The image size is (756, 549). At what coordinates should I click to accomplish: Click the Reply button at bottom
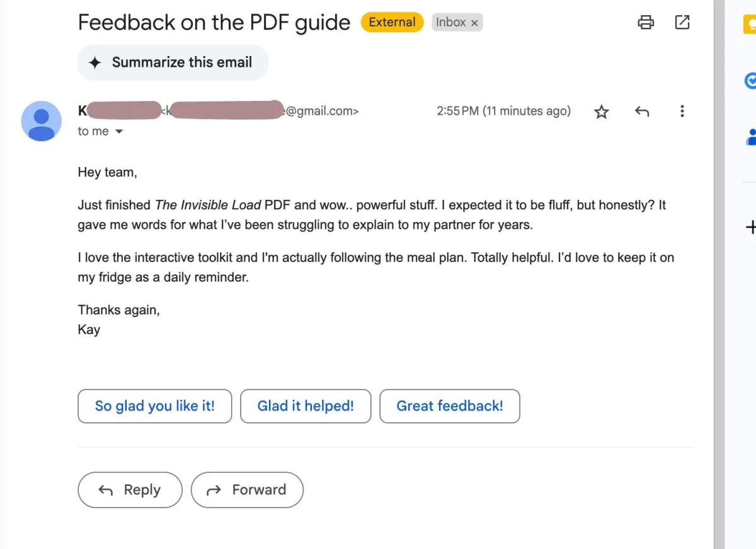coord(130,490)
